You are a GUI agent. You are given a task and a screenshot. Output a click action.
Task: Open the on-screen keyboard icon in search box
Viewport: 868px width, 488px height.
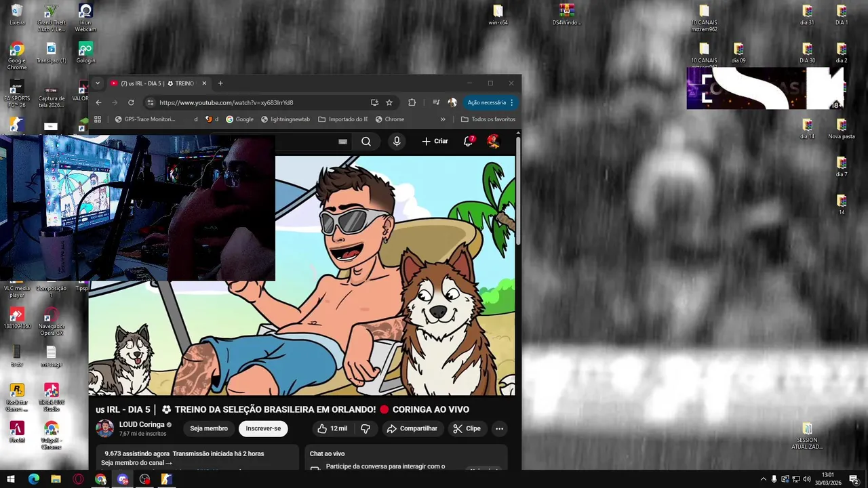[342, 142]
